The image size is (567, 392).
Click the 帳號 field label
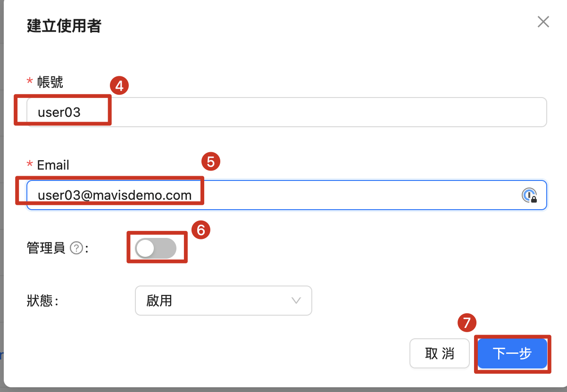pyautogui.click(x=50, y=82)
